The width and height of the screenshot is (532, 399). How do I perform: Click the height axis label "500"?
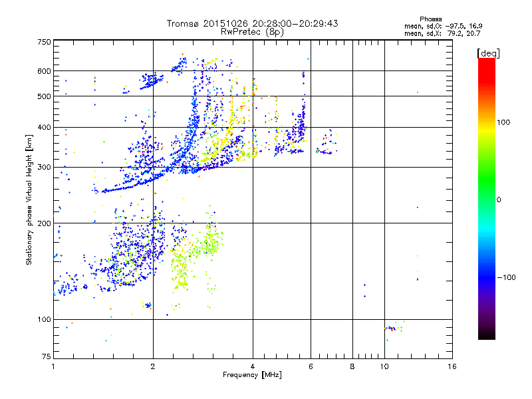tap(44, 96)
